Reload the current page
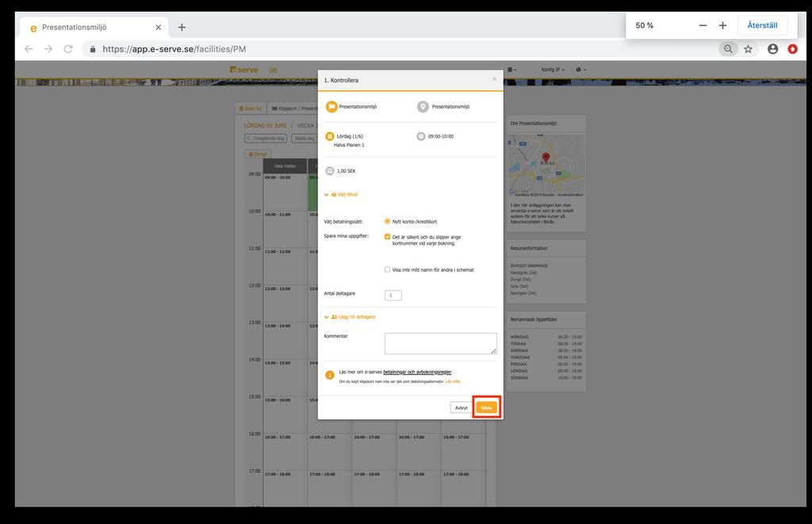This screenshot has height=524, width=812. [68, 48]
